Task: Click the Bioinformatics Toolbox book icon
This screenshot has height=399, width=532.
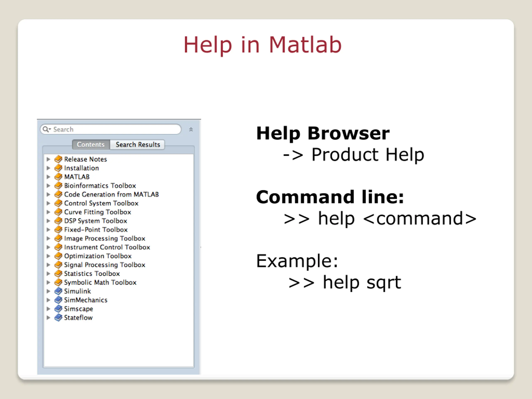Action: coord(58,185)
